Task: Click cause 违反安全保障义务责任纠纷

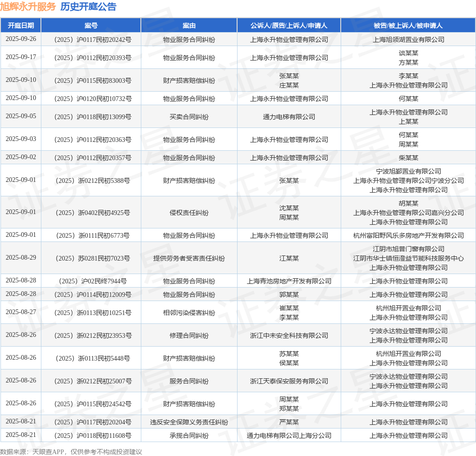Action: pos(189,422)
